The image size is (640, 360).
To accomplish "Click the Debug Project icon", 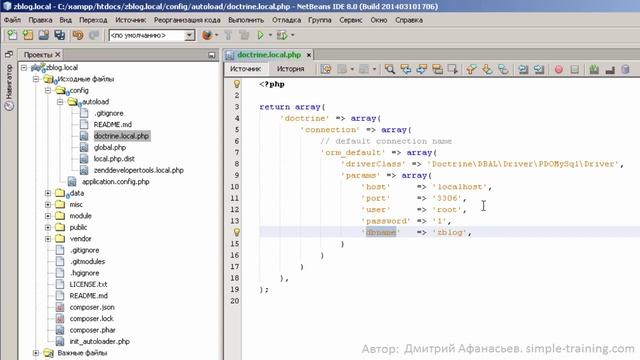I will pyautogui.click(x=282, y=36).
